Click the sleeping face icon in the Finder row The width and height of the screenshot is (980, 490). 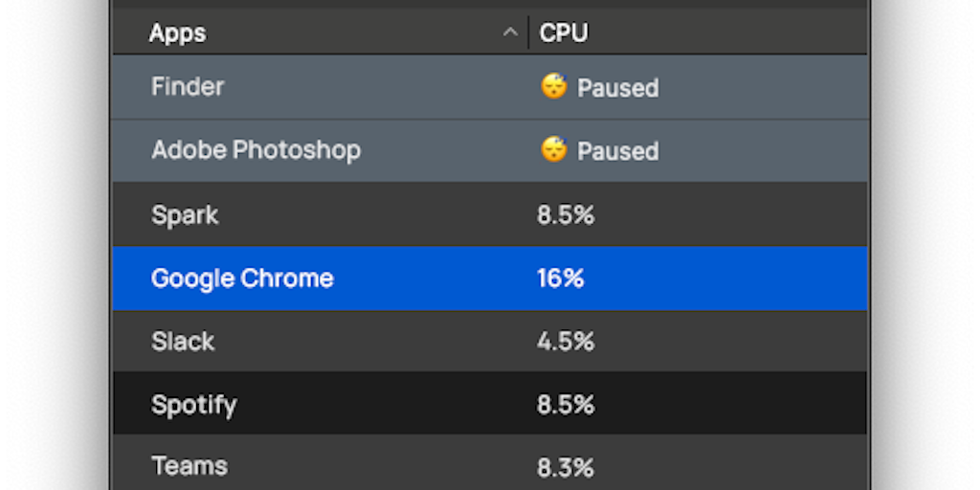tap(553, 87)
